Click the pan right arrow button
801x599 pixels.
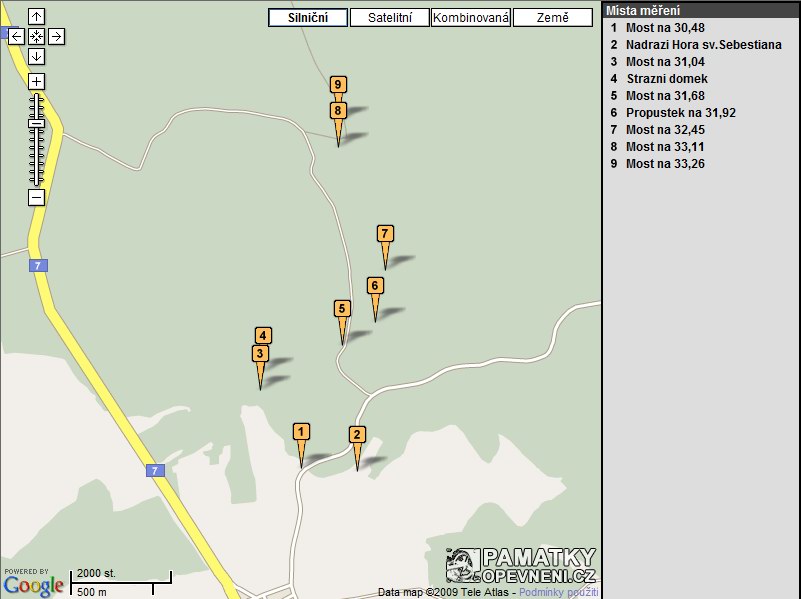click(x=56, y=37)
